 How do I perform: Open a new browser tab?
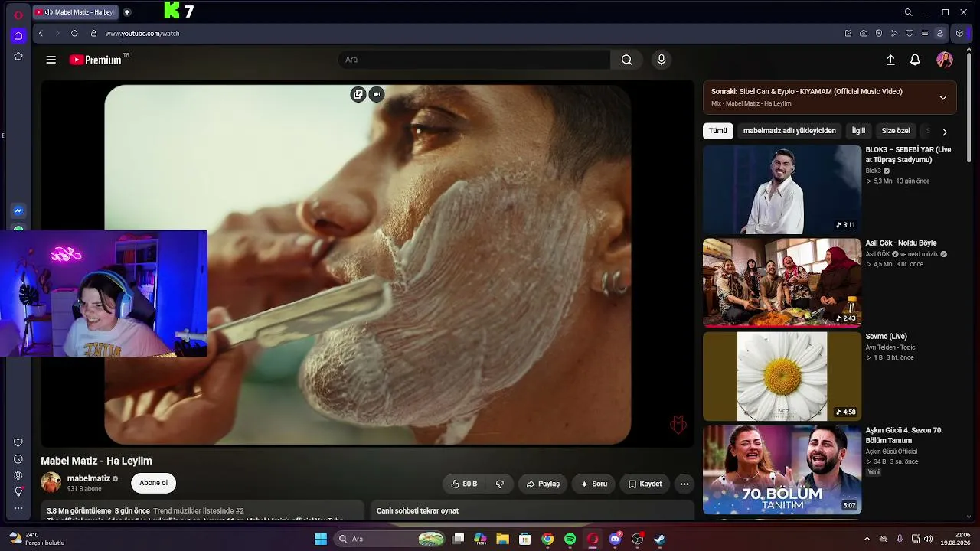click(x=127, y=12)
